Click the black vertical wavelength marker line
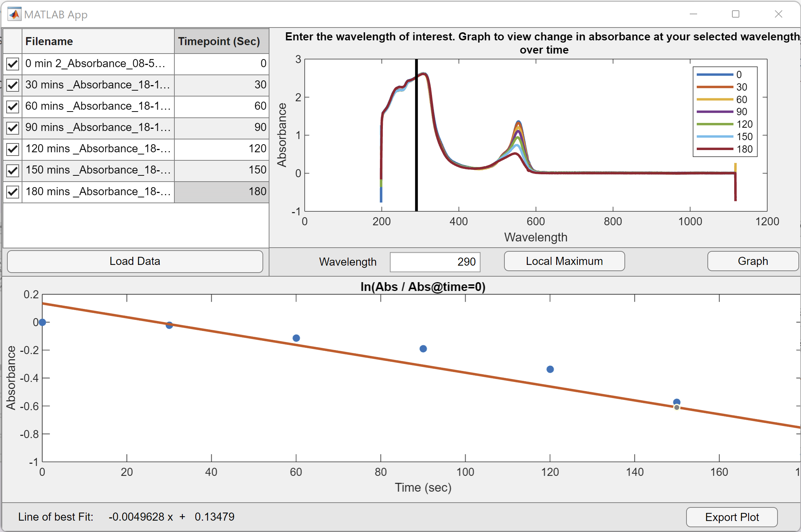This screenshot has width=801, height=532. pyautogui.click(x=416, y=147)
